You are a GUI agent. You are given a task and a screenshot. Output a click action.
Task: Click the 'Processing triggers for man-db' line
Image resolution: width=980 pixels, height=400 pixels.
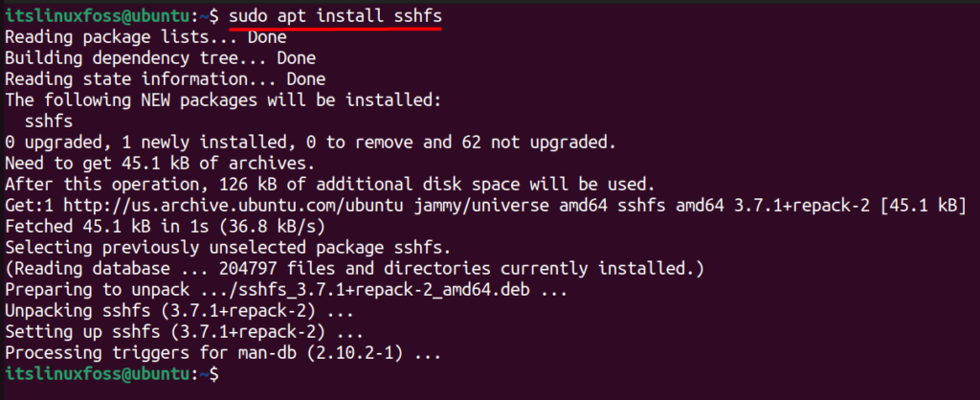223,353
